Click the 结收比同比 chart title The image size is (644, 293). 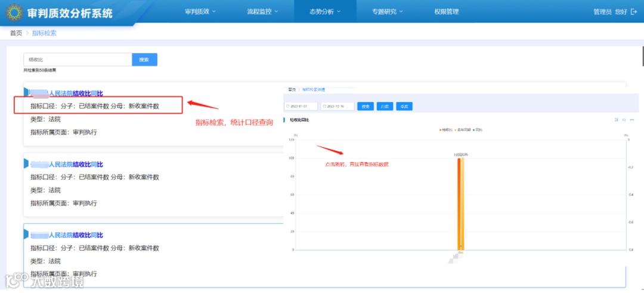pos(299,120)
